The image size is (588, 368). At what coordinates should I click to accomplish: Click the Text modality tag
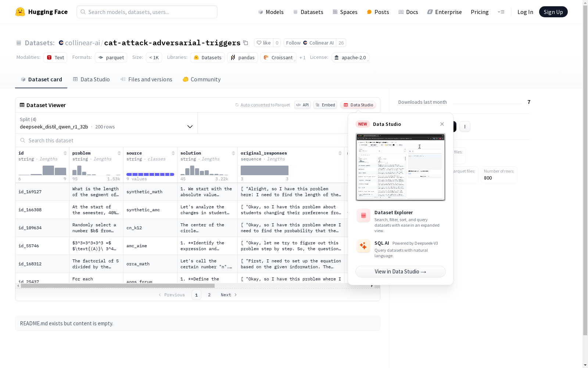pos(55,57)
